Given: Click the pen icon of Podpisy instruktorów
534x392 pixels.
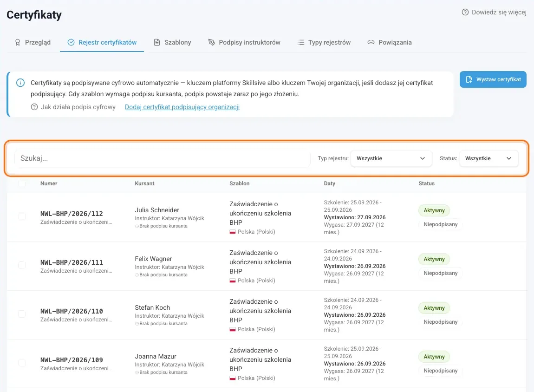Looking at the screenshot, I should 211,42.
